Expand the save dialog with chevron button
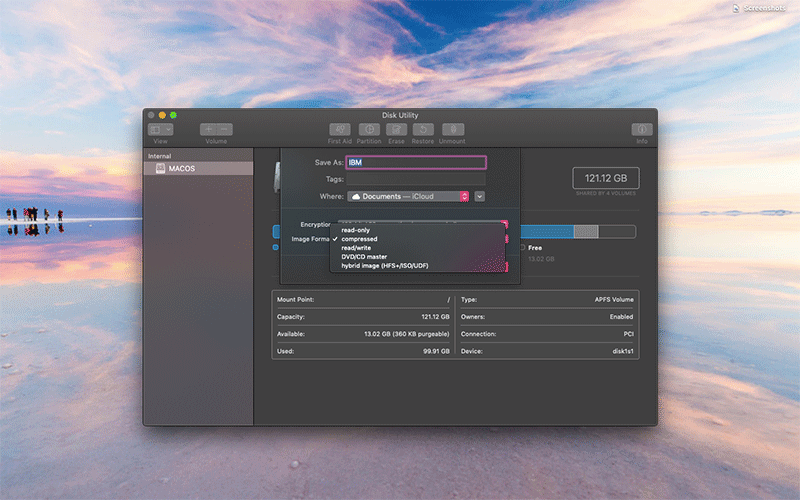This screenshot has width=800, height=500. (x=480, y=196)
